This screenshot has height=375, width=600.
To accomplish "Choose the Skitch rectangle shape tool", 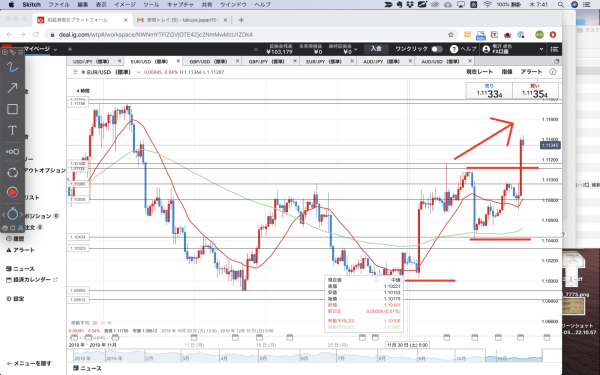I will pos(12,109).
